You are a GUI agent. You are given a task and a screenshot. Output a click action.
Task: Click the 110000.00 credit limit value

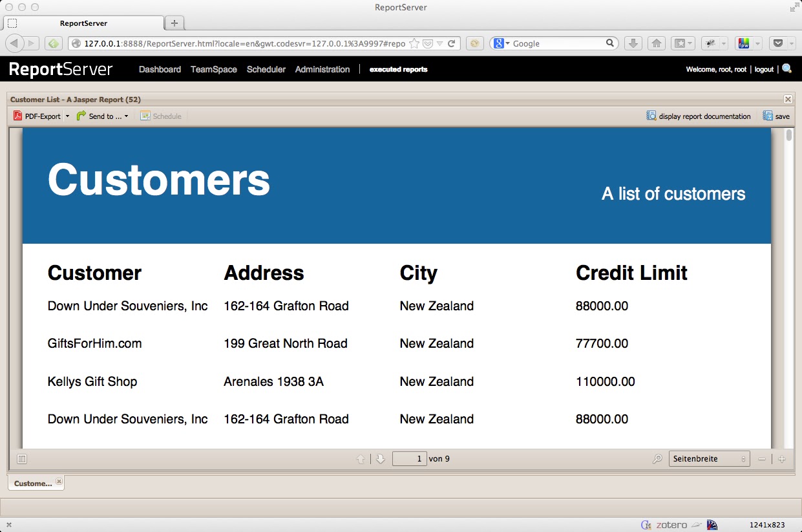[605, 381]
